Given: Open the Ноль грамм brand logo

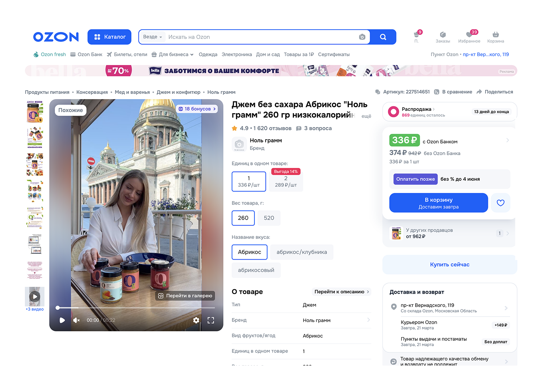Looking at the screenshot, I should (239, 144).
